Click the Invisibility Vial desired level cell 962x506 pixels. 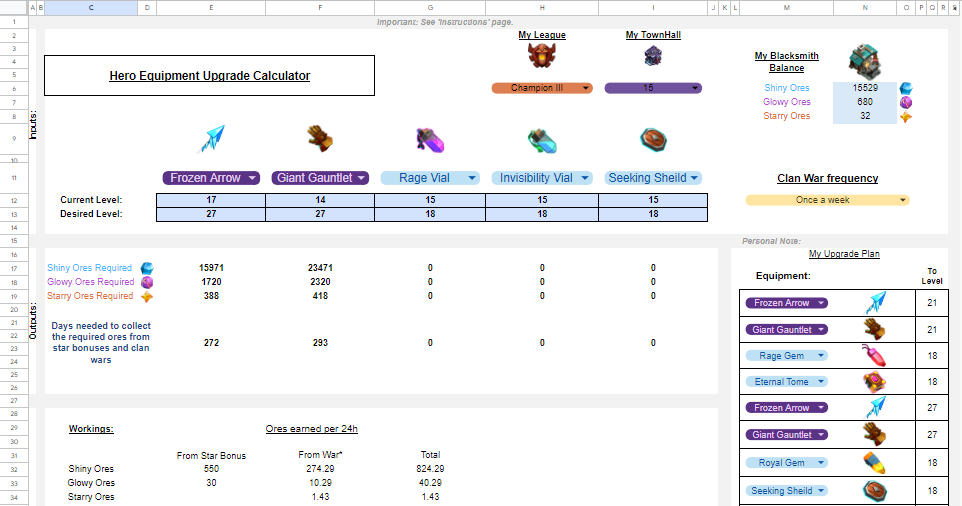tap(542, 214)
